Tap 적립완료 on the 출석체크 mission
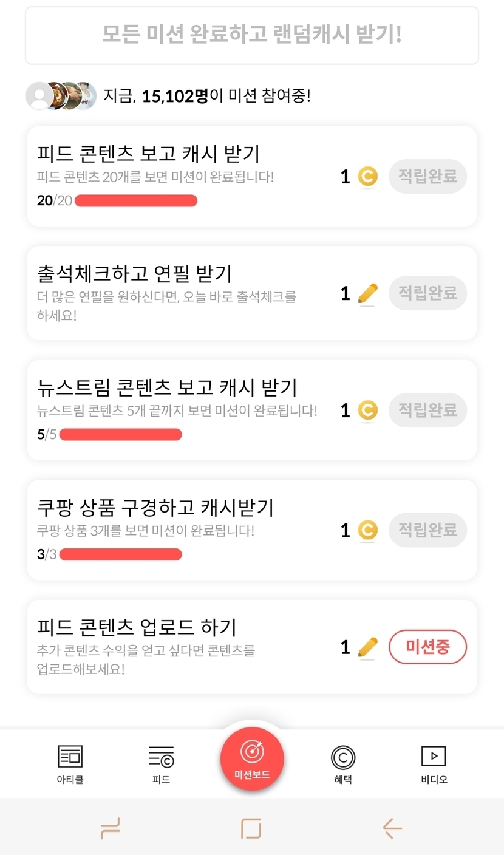 pos(427,293)
